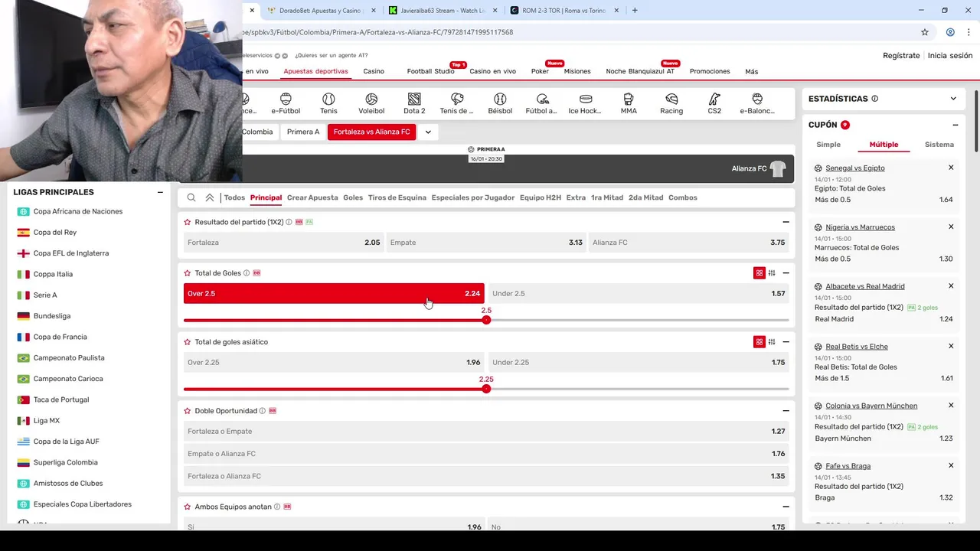Open the Tiros de Esquina tab
Image resolution: width=980 pixels, height=551 pixels.
click(397, 197)
